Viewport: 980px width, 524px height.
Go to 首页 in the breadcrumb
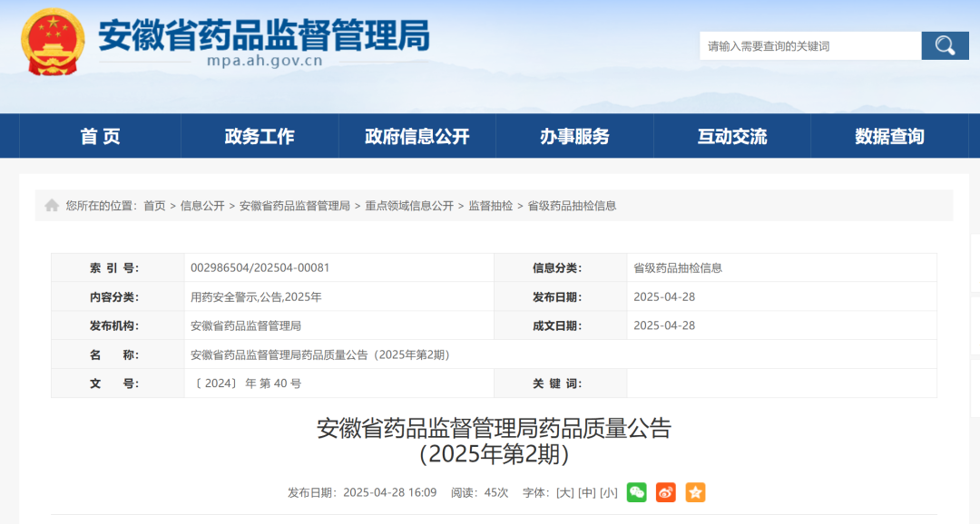pyautogui.click(x=154, y=206)
